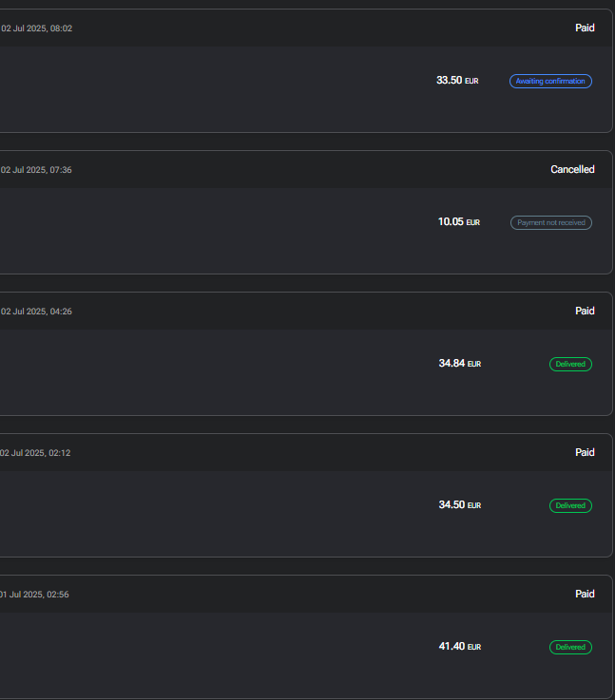Open the order dated 02 Jul 2025, 07:36
This screenshot has height=700, width=615.
tap(36, 170)
